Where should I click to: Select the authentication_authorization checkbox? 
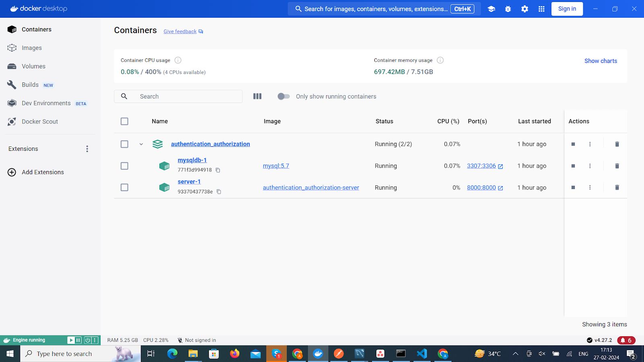(x=124, y=144)
